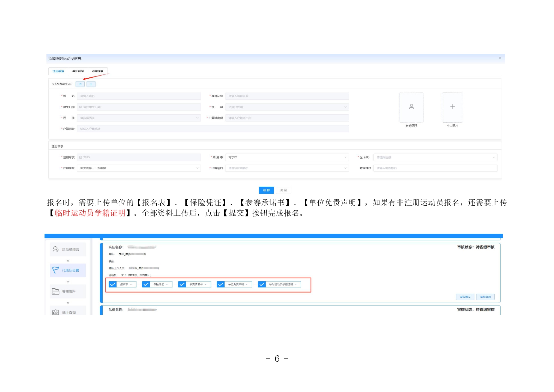Open the 区(县) dropdown

435,157
